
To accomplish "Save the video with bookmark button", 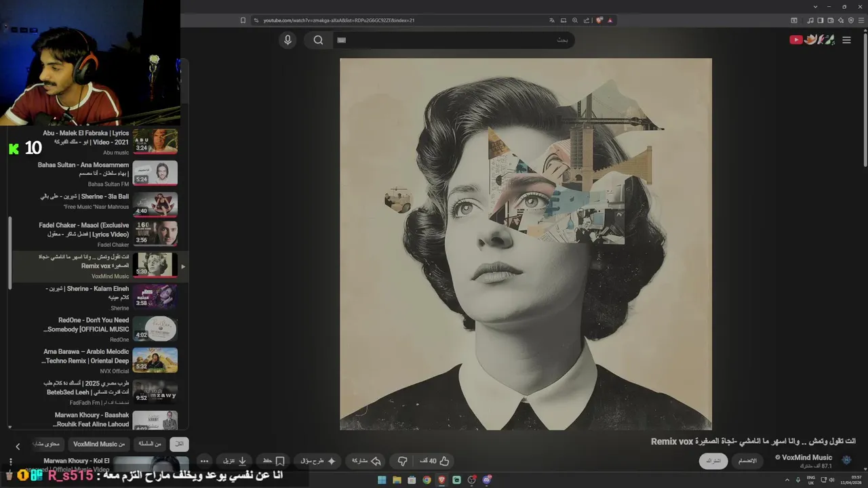I will pyautogui.click(x=274, y=461).
